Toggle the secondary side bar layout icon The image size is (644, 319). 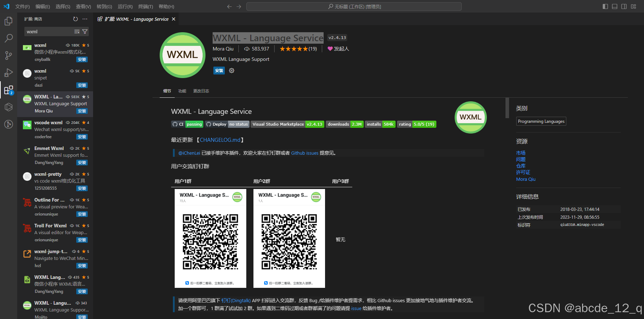(624, 6)
